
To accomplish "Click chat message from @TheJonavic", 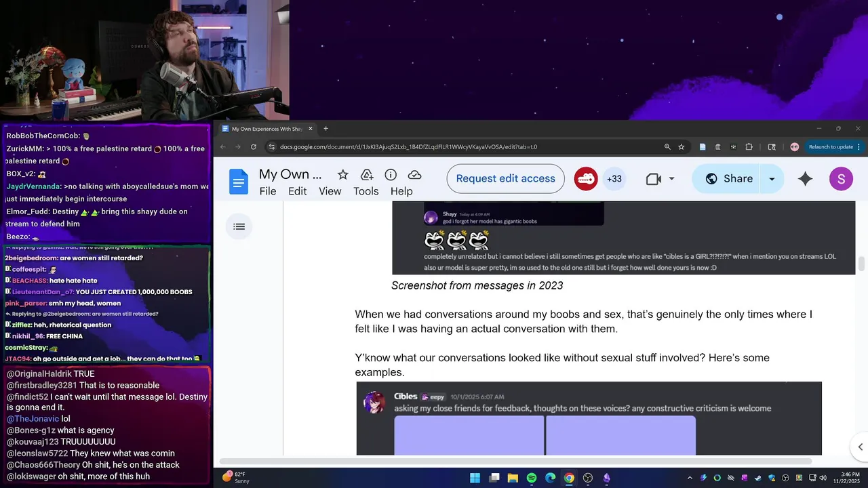I will coord(39,419).
